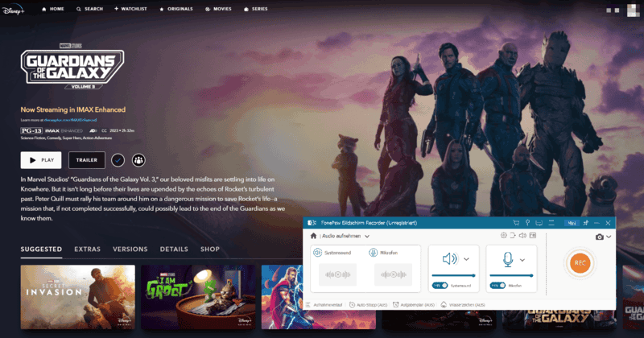
Task: Expand the speaker device dropdown arrow
Action: tap(467, 259)
